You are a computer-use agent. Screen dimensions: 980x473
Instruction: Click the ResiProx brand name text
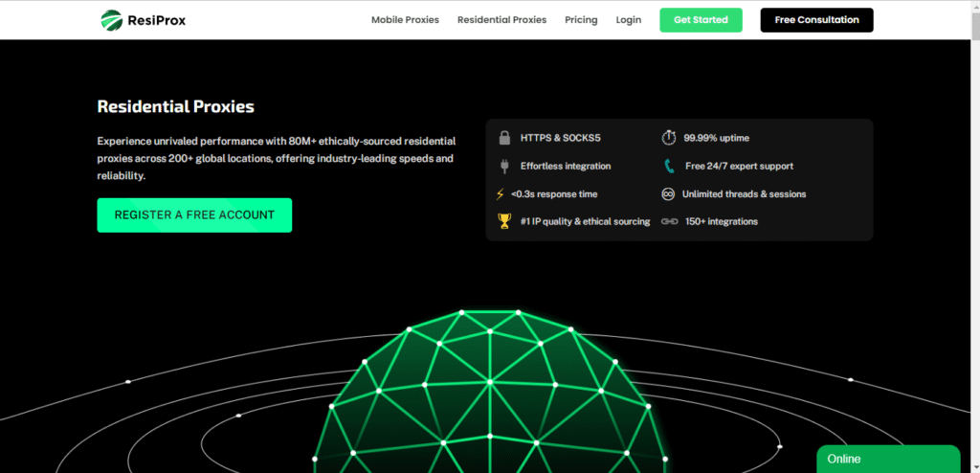click(x=157, y=21)
